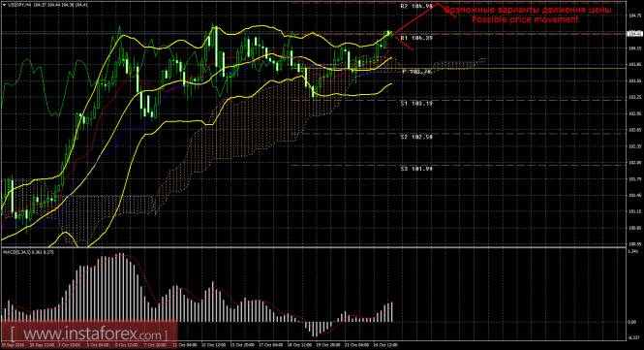Click the current price tag on price axis

[x=634, y=33]
